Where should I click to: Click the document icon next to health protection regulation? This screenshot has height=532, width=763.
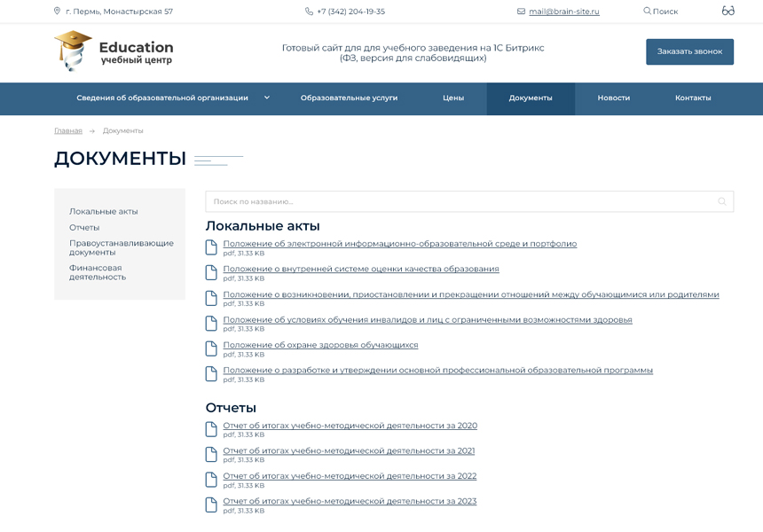click(x=211, y=348)
